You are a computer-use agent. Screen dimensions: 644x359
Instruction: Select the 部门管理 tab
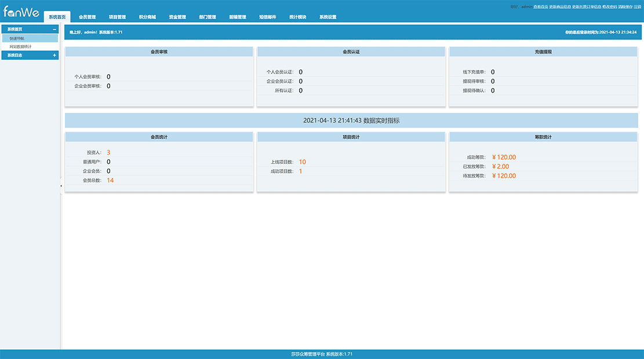point(208,17)
